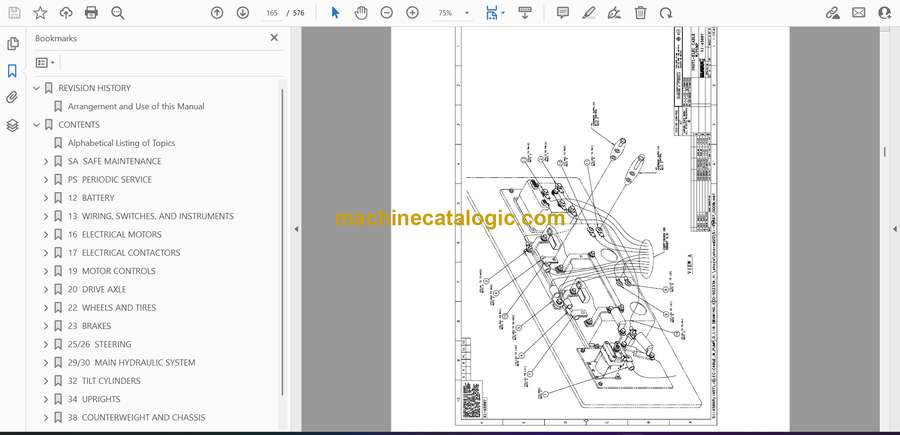900x435 pixels.
Task: Expand 25/26 STEERING bookmark
Action: [46, 345]
